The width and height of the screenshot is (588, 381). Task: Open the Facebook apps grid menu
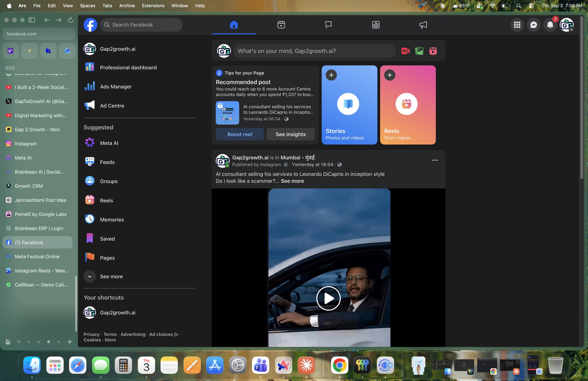(x=517, y=25)
